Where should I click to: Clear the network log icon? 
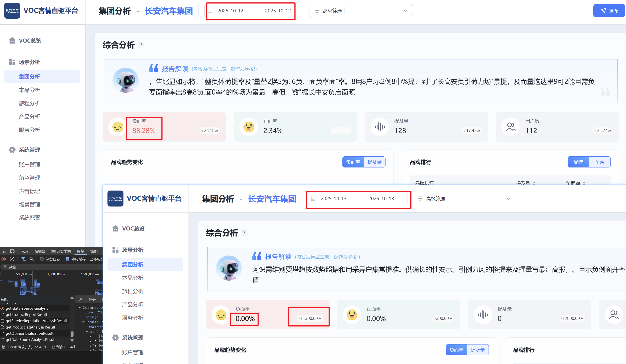(x=12, y=259)
